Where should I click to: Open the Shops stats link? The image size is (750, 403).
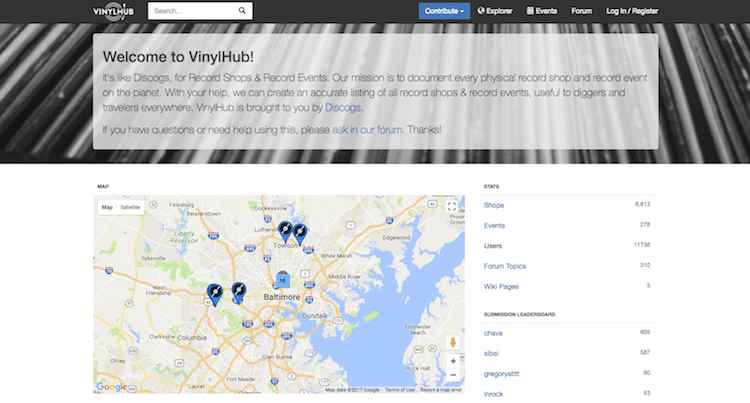(x=494, y=205)
